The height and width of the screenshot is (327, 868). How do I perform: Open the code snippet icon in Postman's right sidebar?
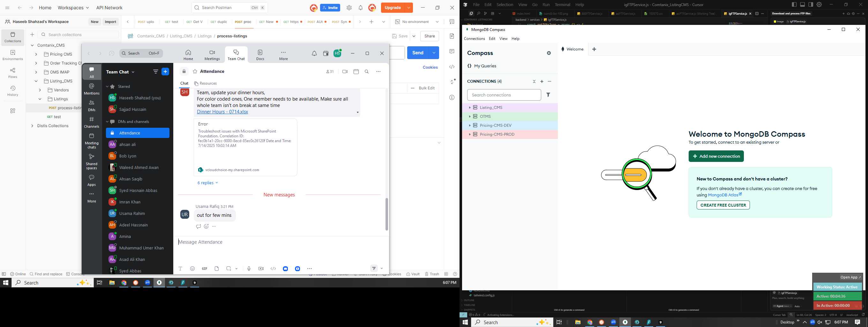tap(452, 67)
